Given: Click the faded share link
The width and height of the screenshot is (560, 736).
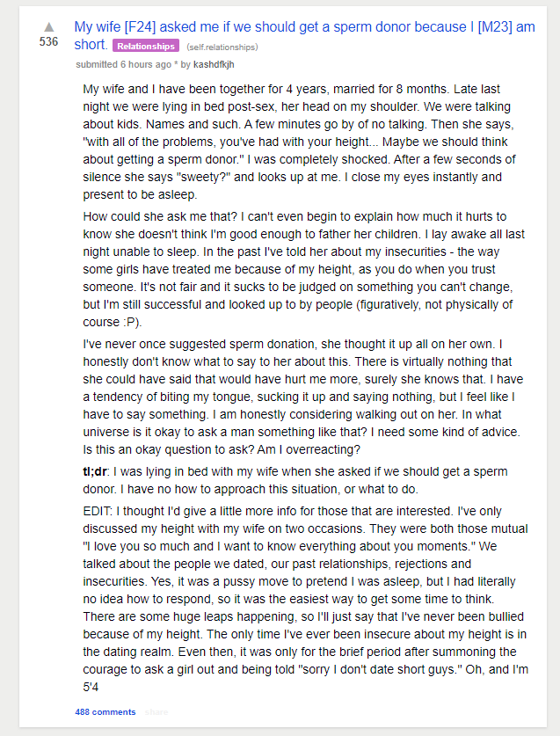Looking at the screenshot, I should [156, 712].
